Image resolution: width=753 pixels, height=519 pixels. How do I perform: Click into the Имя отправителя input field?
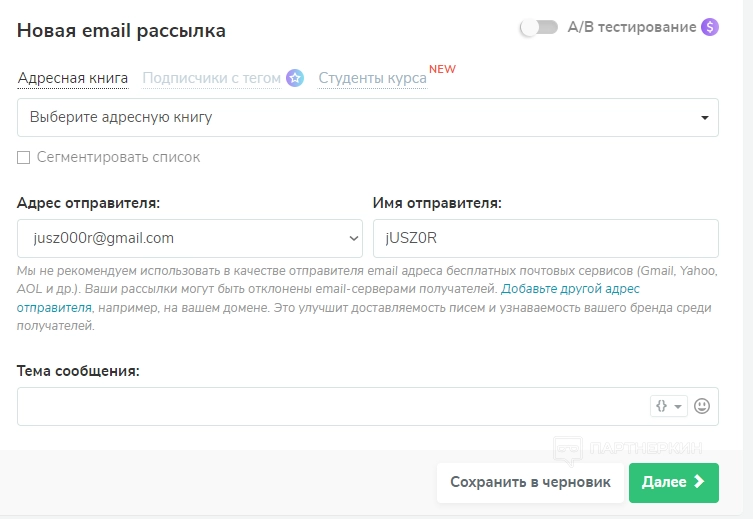pos(545,238)
